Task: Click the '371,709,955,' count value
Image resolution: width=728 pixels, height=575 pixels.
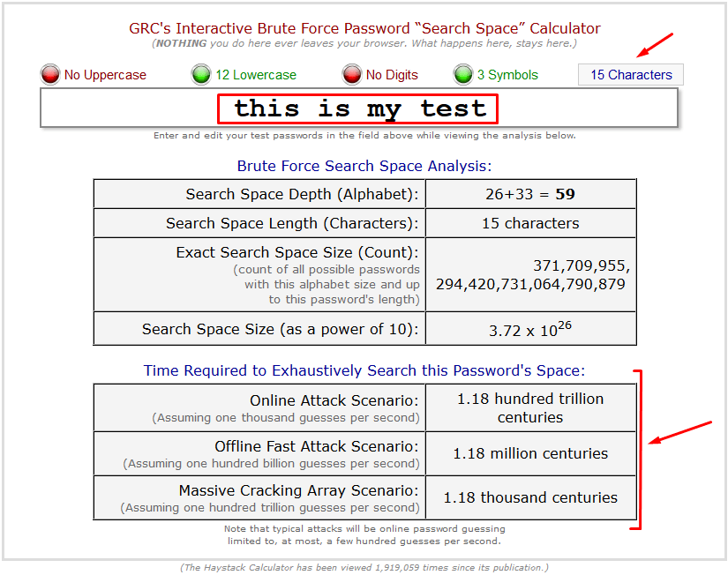Action: pyautogui.click(x=582, y=265)
